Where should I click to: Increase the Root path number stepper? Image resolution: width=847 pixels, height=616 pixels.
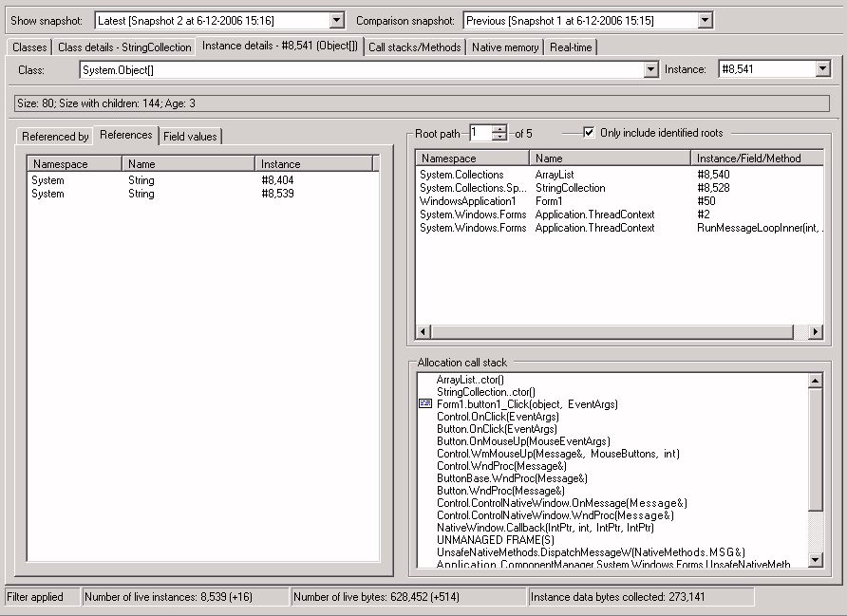pyautogui.click(x=499, y=129)
